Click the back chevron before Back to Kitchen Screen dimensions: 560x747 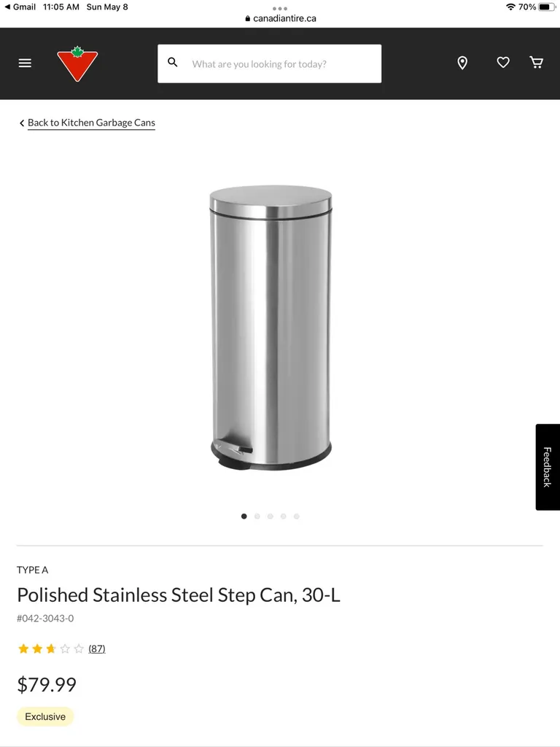22,123
